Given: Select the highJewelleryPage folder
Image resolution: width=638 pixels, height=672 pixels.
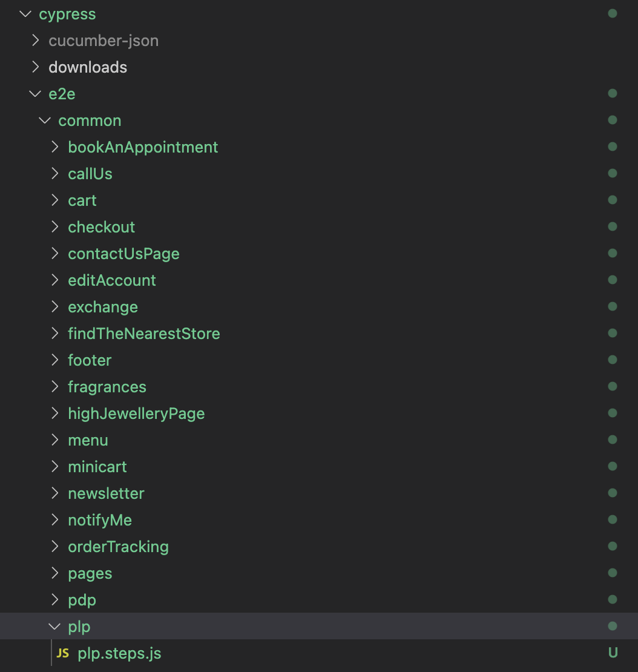Looking at the screenshot, I should pyautogui.click(x=136, y=413).
